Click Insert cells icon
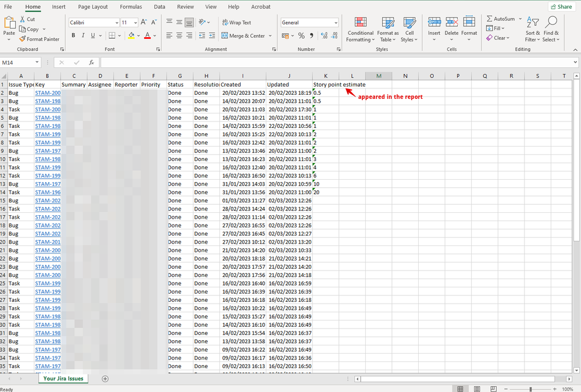This screenshot has height=392, width=581. [x=434, y=22]
